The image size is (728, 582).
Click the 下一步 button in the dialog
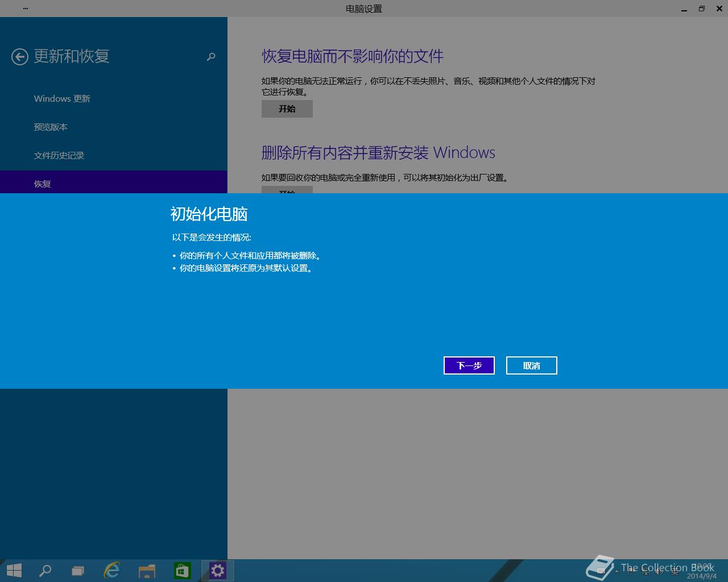(469, 365)
